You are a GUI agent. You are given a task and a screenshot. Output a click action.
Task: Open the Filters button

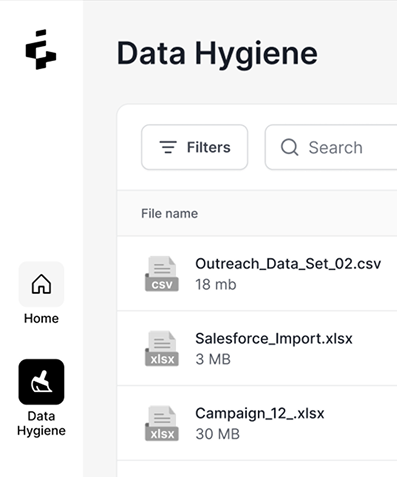194,147
